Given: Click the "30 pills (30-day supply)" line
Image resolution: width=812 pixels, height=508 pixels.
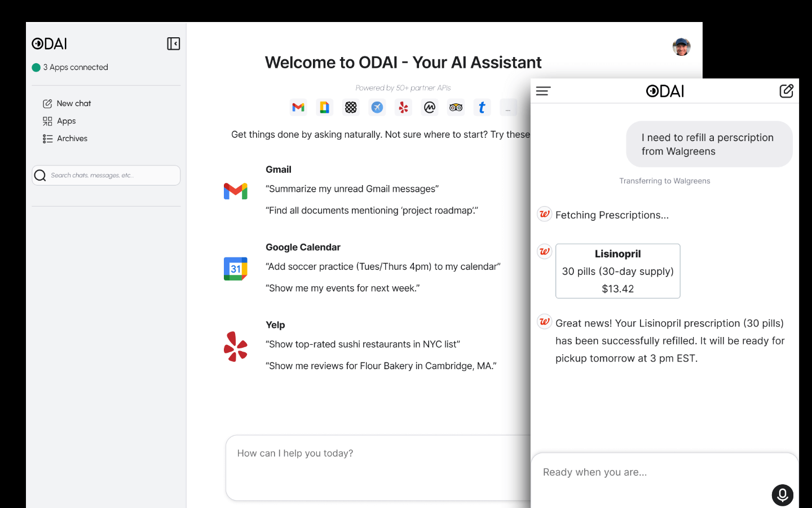Looking at the screenshot, I should [x=618, y=271].
